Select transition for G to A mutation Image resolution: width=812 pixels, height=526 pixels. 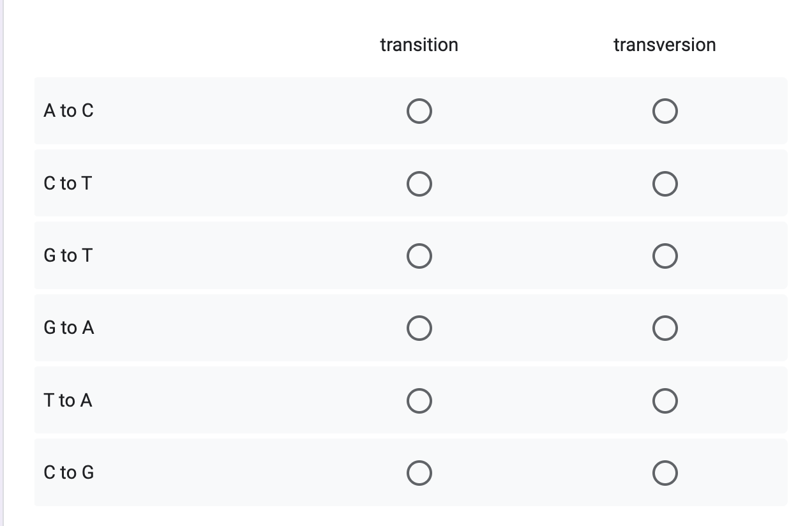tap(419, 328)
